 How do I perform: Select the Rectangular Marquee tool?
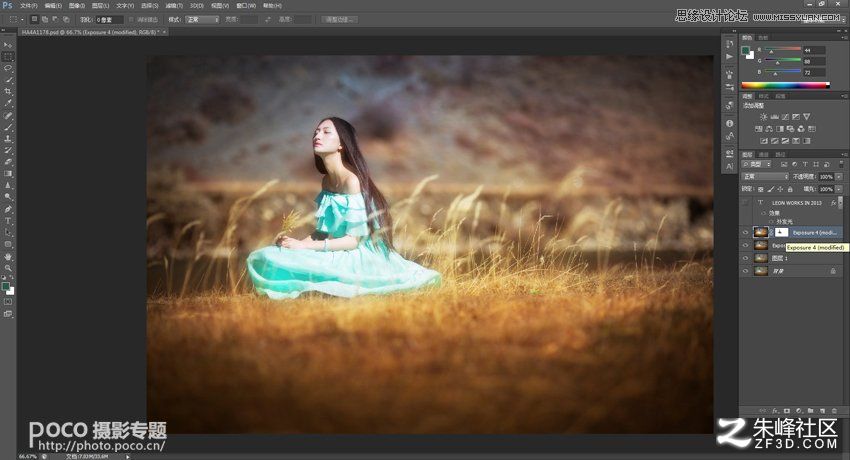[x=8, y=57]
